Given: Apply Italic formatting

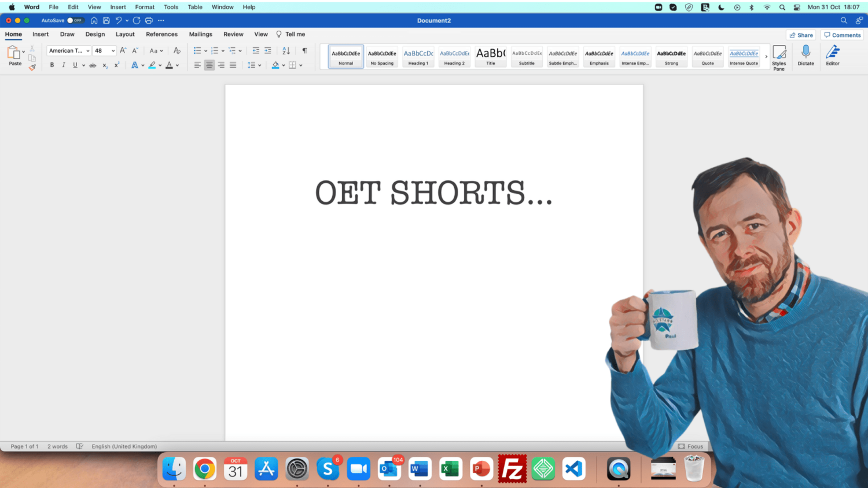Looking at the screenshot, I should [x=64, y=65].
